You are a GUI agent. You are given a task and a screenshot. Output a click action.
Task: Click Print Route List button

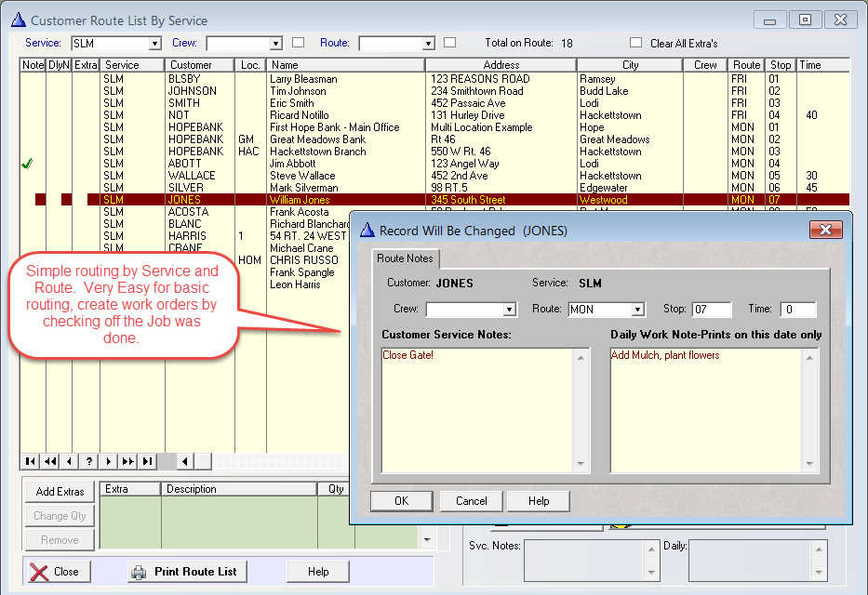[x=188, y=572]
